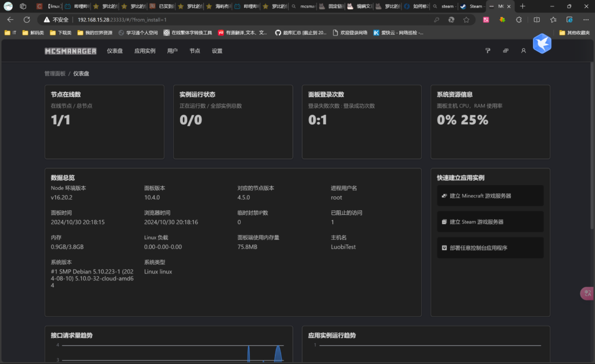
Task: Open the 下载类 bookmarks folder
Action: pos(60,33)
